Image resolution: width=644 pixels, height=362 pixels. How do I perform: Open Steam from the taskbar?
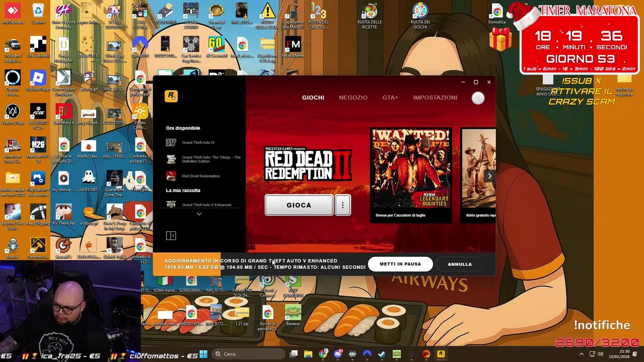(382, 354)
